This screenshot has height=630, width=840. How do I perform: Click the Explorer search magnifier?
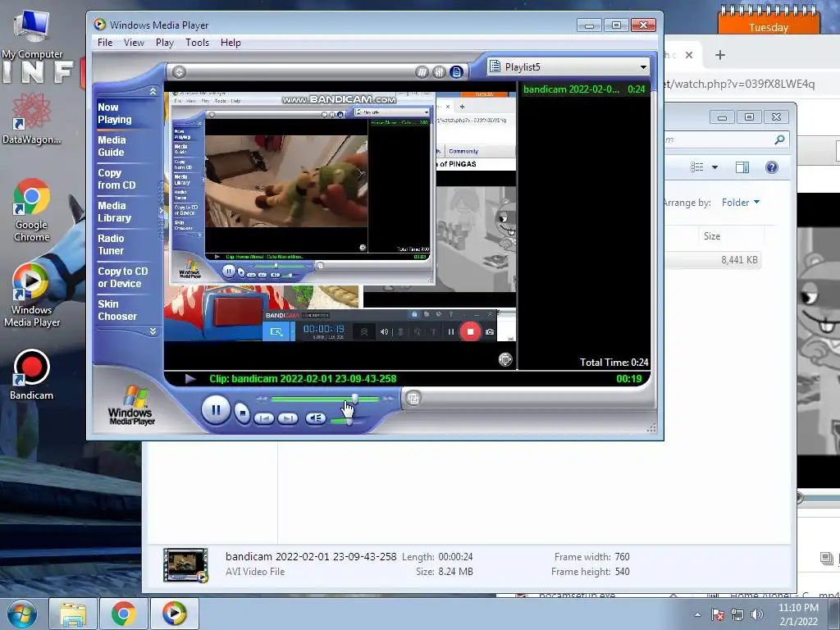click(779, 139)
